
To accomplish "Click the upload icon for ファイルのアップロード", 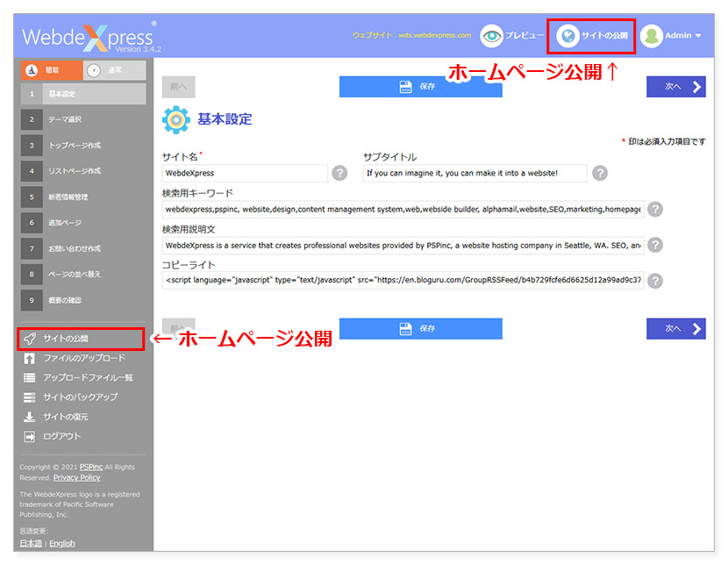I will click(x=30, y=358).
